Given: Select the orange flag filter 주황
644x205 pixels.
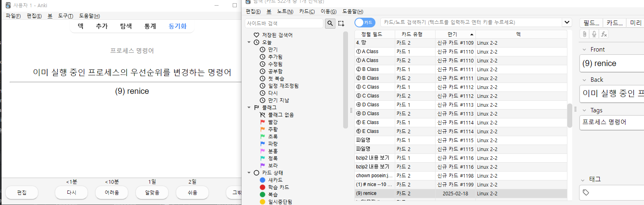Looking at the screenshot, I should coord(269,129).
